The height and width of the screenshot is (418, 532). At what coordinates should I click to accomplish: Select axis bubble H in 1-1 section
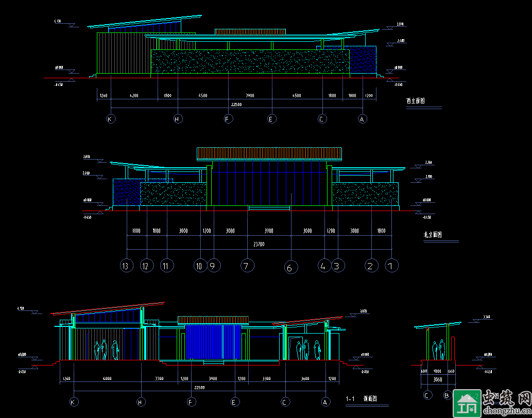(x=141, y=402)
